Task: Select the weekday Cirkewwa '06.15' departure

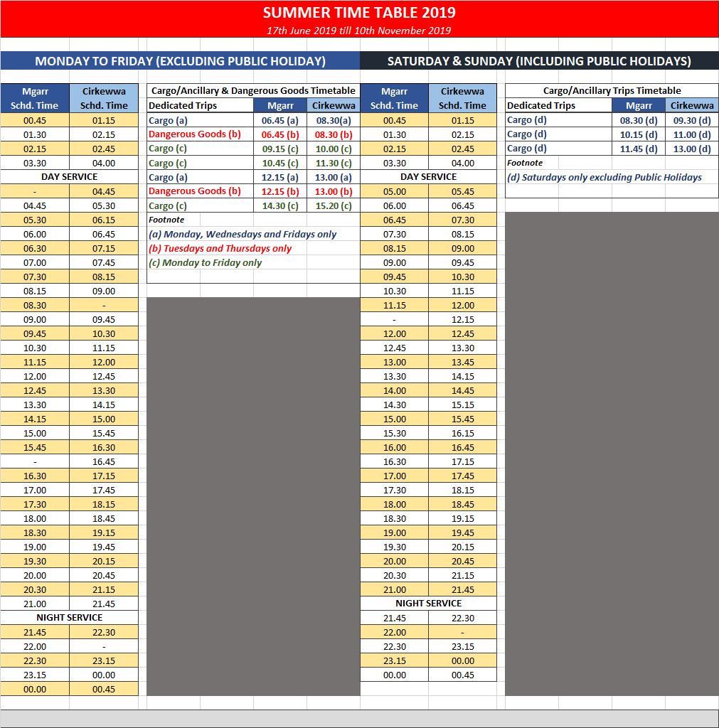Action: [x=104, y=220]
